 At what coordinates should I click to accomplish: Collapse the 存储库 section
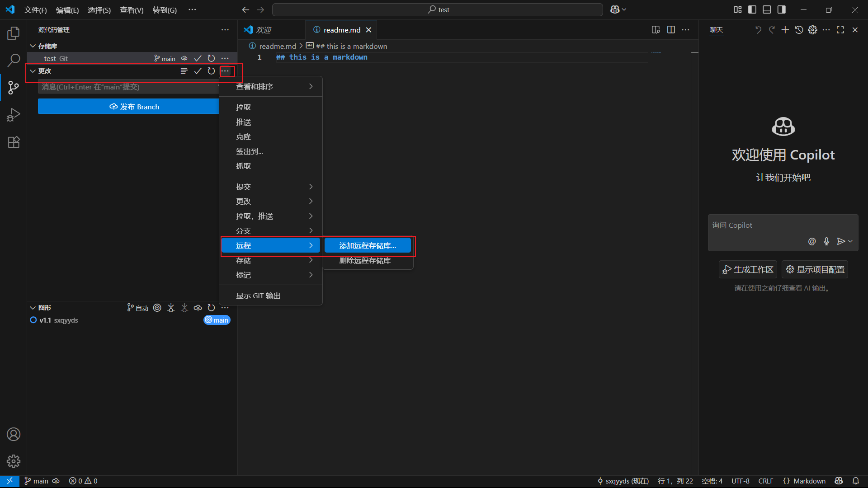tap(33, 46)
